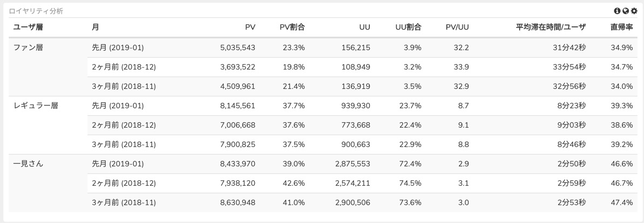Open the gear settings icon
644x223 pixels.
coord(634,11)
